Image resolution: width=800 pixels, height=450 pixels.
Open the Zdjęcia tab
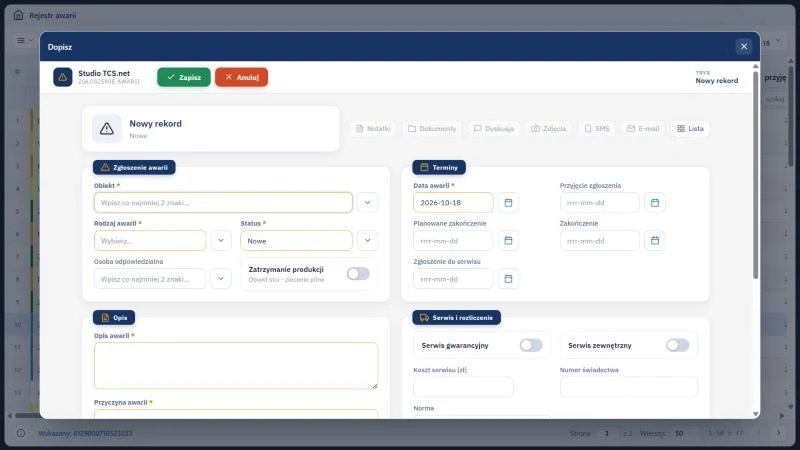pyautogui.click(x=548, y=129)
